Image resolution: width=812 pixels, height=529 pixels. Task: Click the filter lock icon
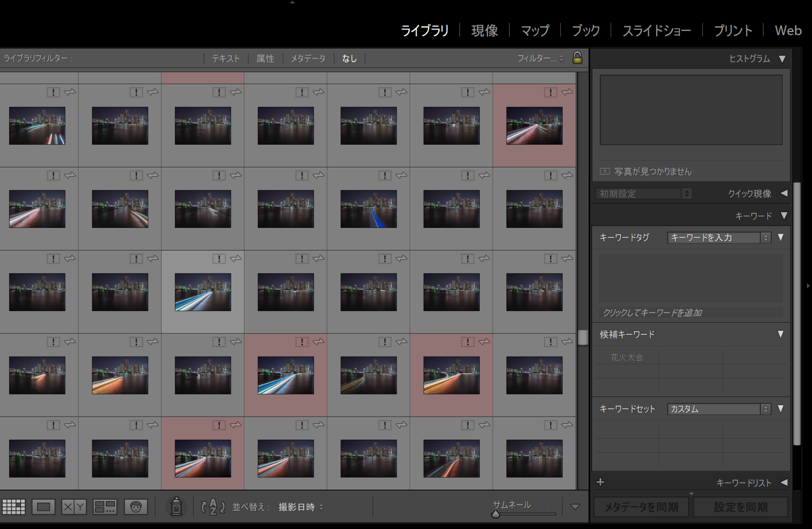(x=577, y=58)
